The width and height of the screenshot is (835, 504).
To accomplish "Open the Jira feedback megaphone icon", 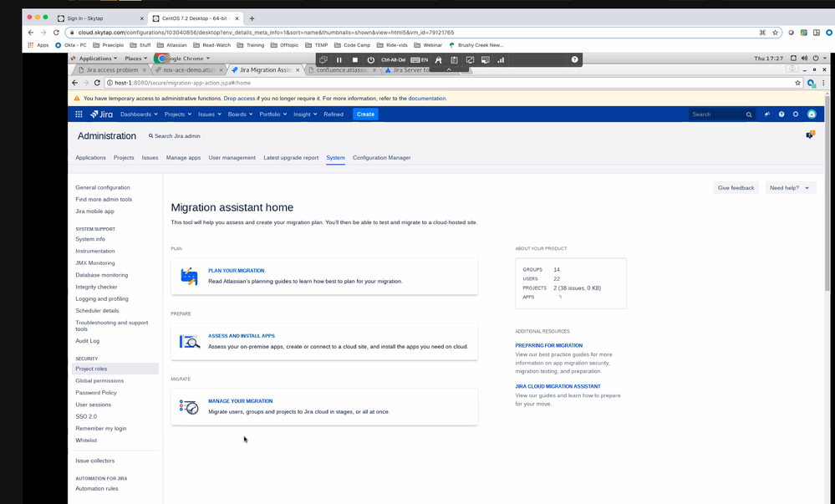I will point(766,114).
